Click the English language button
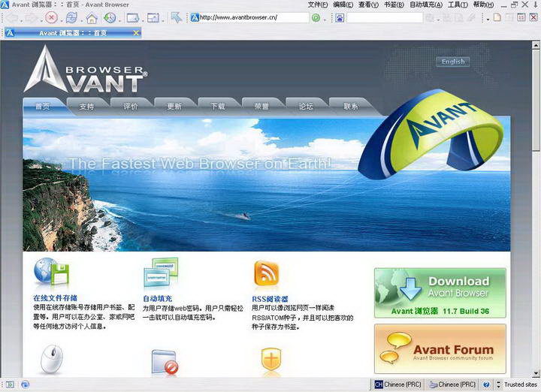541x392 pixels. click(453, 62)
